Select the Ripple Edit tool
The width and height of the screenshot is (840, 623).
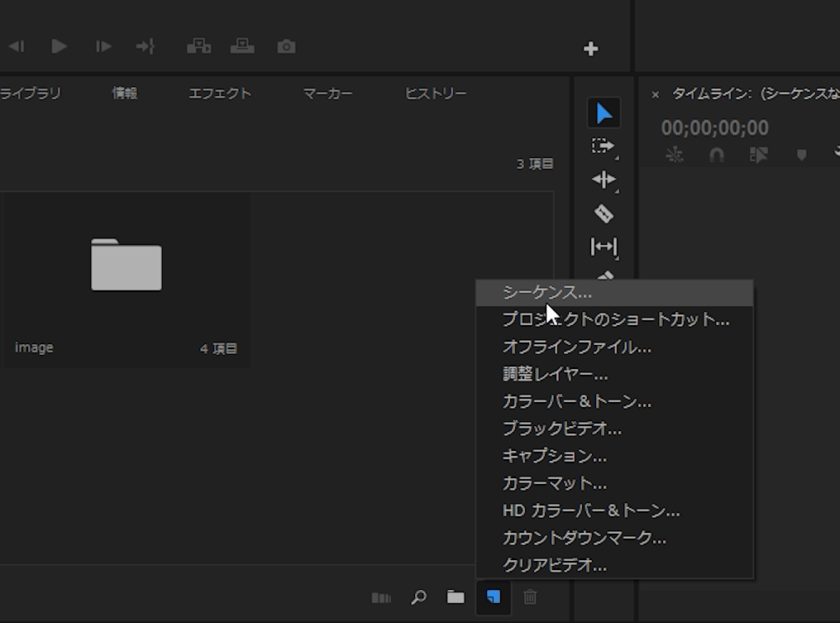tap(604, 180)
